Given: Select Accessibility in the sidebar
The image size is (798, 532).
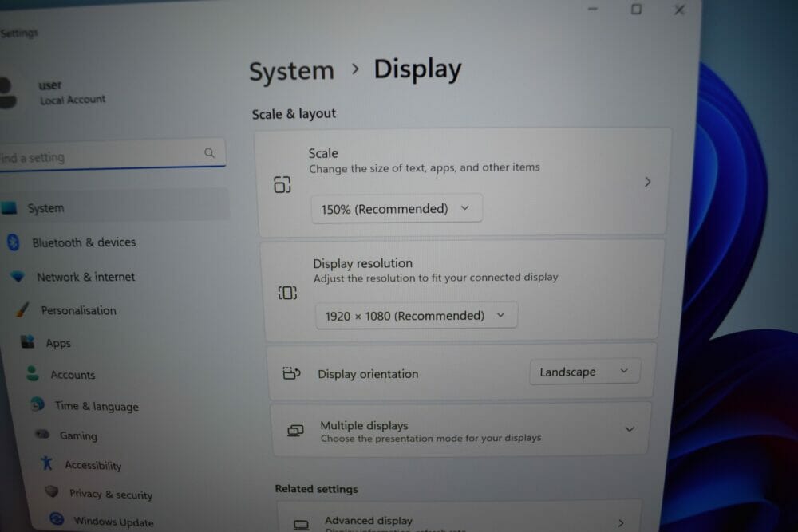Looking at the screenshot, I should tap(93, 465).
